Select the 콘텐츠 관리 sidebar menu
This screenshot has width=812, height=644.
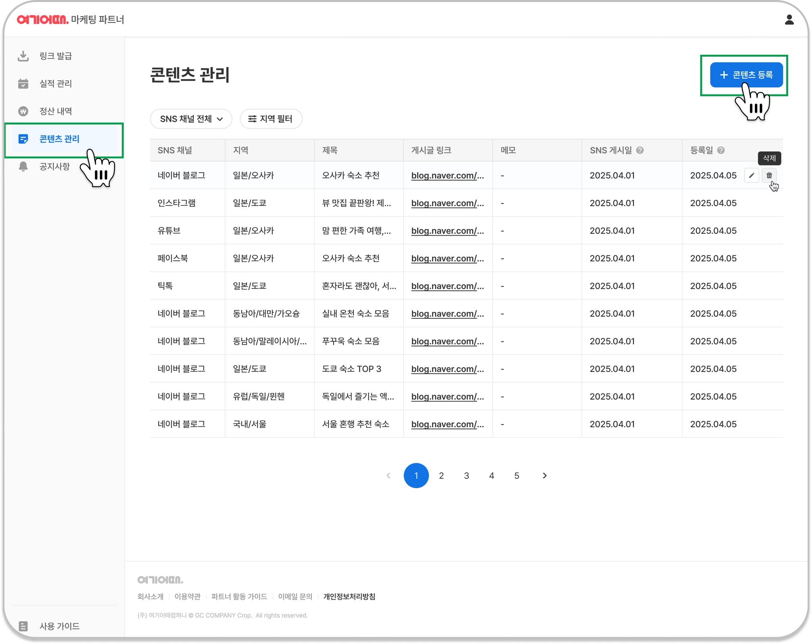(59, 139)
